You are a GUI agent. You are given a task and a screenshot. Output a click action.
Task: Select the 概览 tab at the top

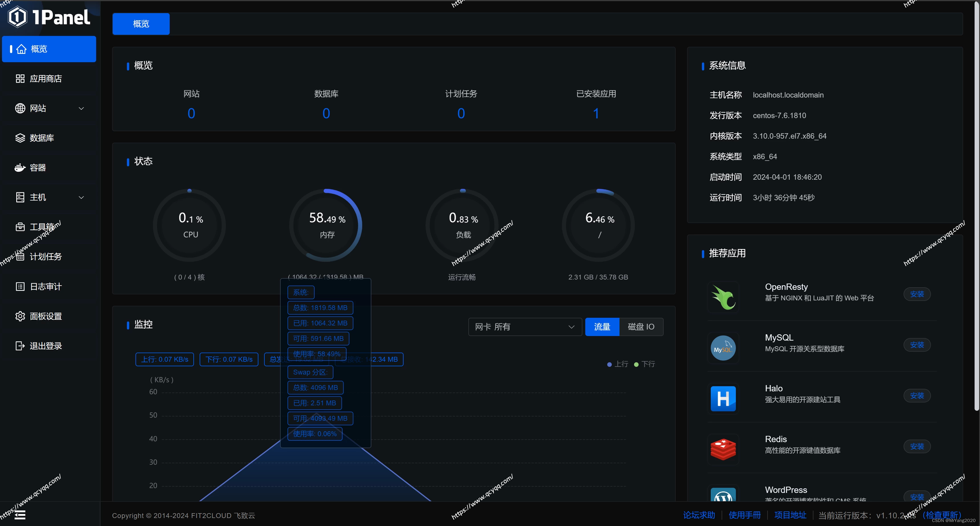tap(141, 24)
